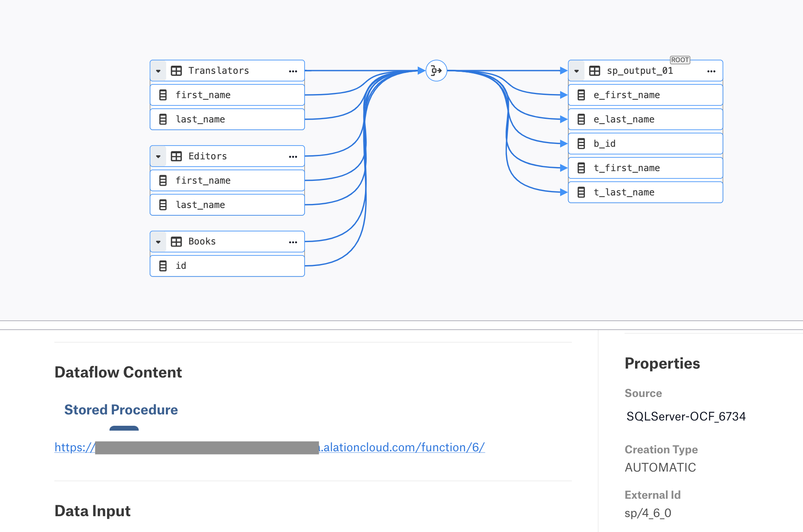Click the SQLServer-OCF_6734 source value

pyautogui.click(x=686, y=416)
